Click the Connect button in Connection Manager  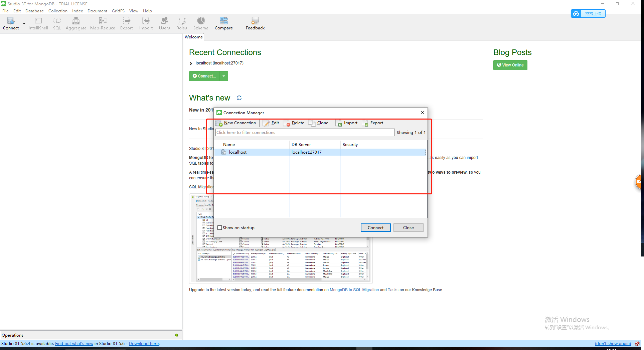click(x=375, y=227)
